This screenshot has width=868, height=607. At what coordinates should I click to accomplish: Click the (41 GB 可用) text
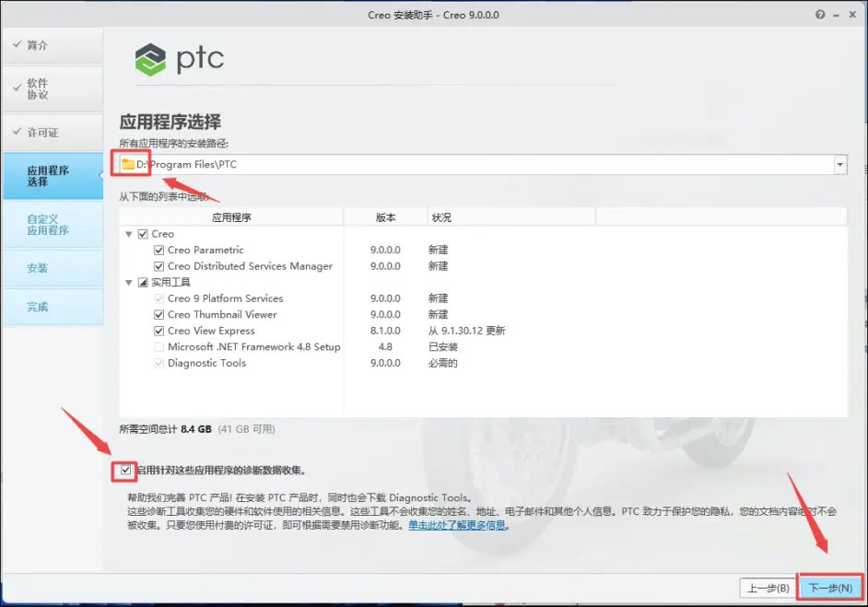246,429
